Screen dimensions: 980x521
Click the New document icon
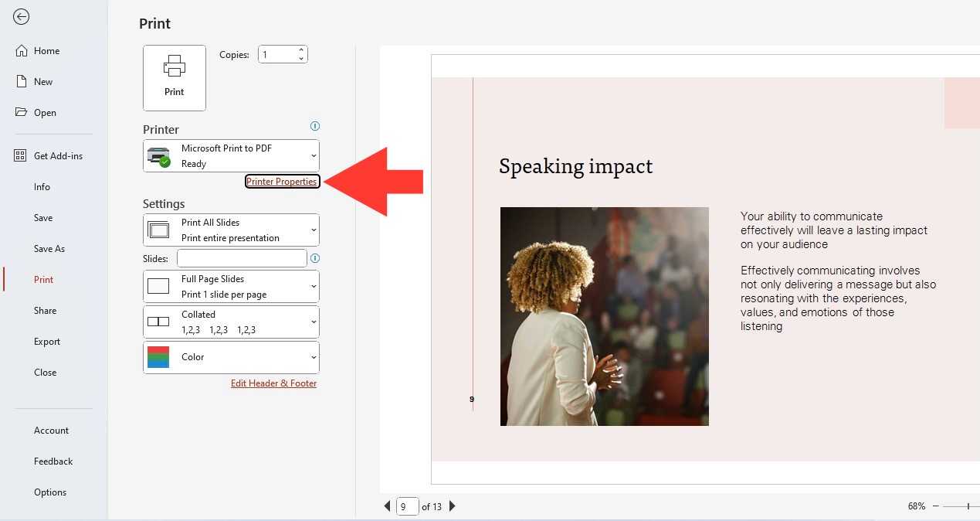21,81
